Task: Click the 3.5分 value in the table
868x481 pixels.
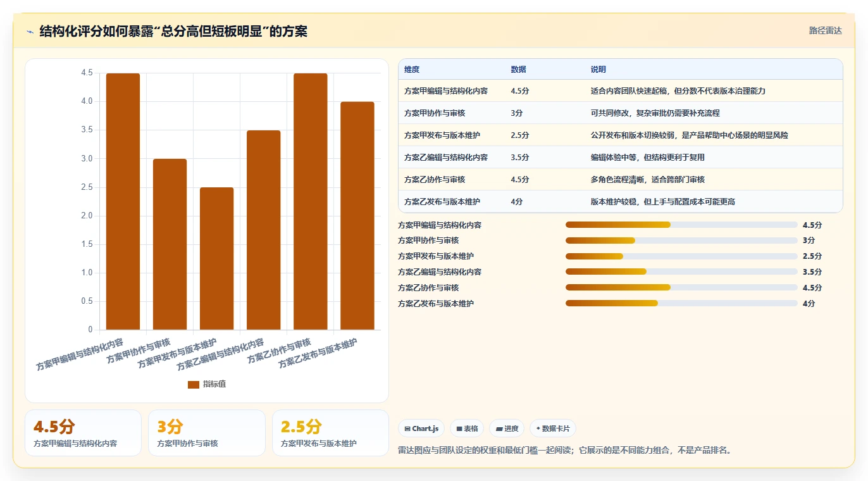Action: [x=520, y=158]
